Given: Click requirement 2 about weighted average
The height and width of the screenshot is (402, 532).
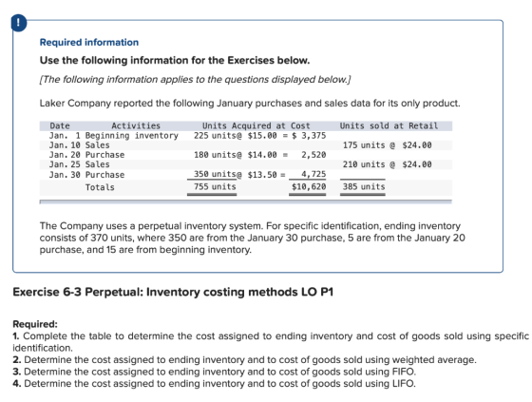Looking at the screenshot, I should tap(245, 360).
